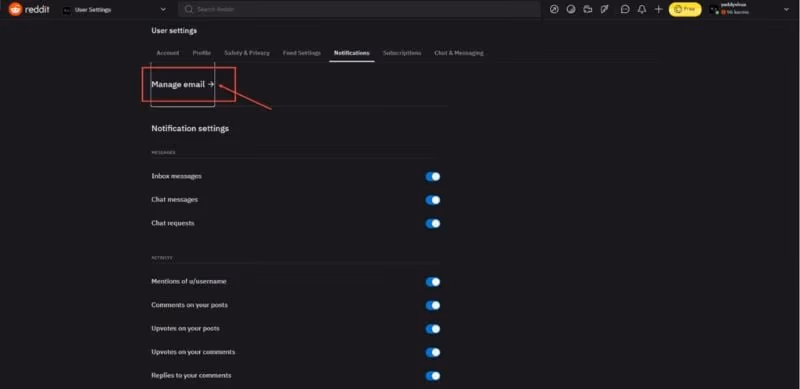This screenshot has height=389, width=800.
Task: Expand the account menu chevron
Action: pyautogui.click(x=786, y=9)
